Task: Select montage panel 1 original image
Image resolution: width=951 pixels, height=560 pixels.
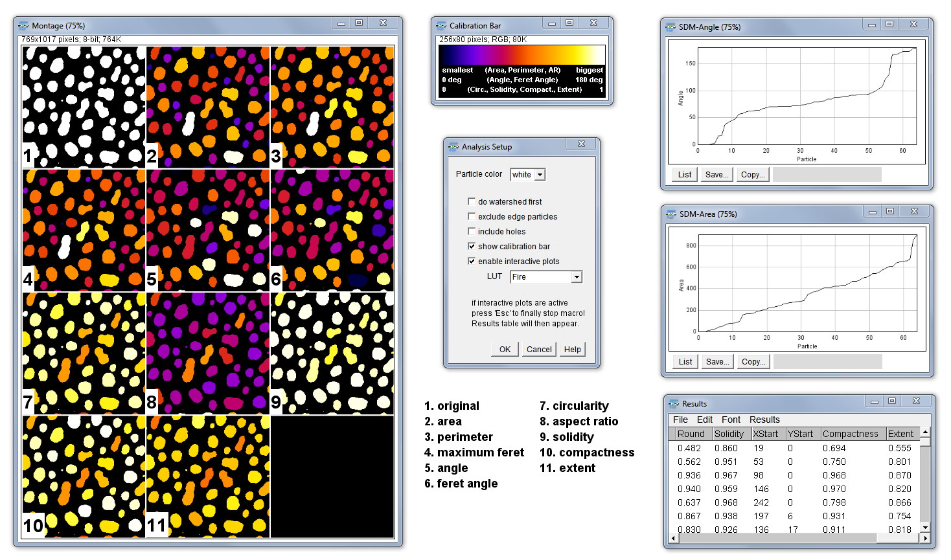Action: [84, 107]
